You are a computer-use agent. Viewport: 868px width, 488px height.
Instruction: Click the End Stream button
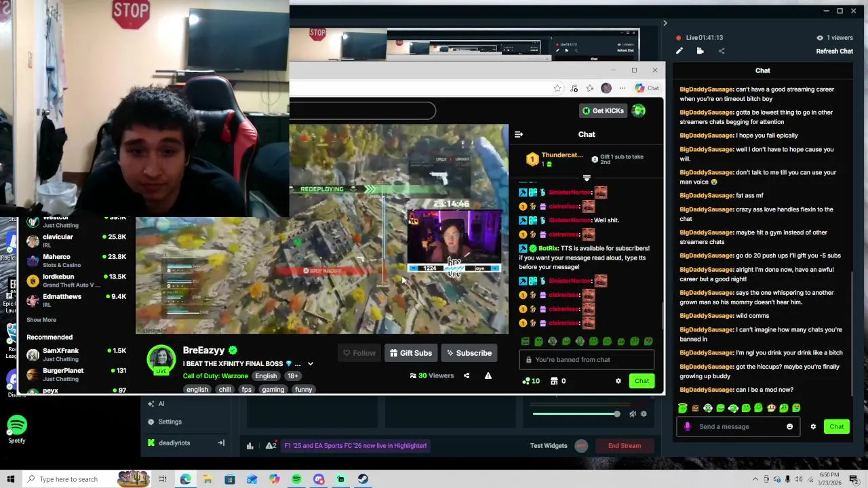click(625, 445)
